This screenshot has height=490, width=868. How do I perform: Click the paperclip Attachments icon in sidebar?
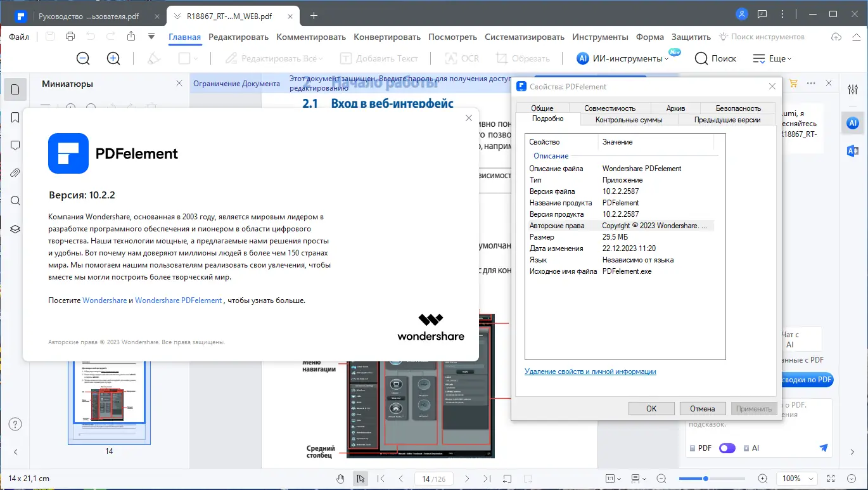(15, 172)
